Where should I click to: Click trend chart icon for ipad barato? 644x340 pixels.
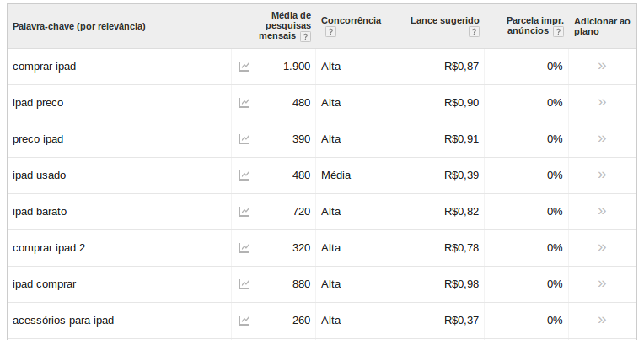click(x=244, y=212)
